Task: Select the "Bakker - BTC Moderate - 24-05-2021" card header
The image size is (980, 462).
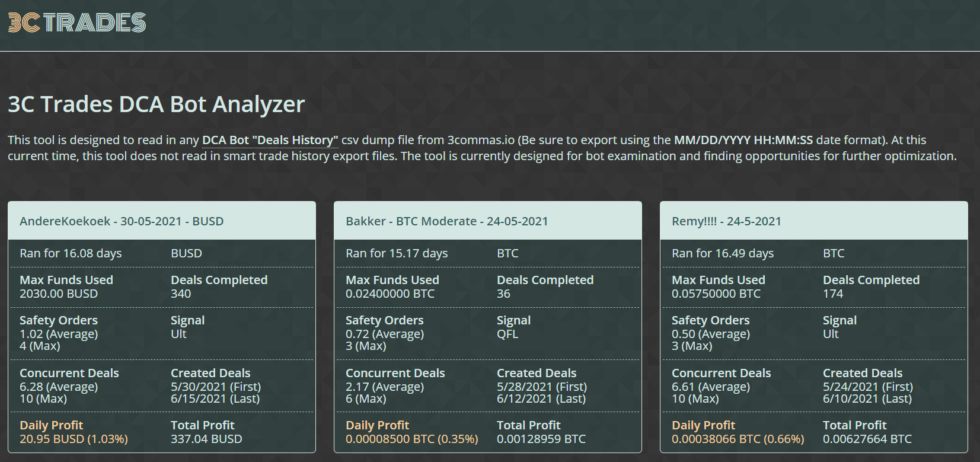Action: 488,221
